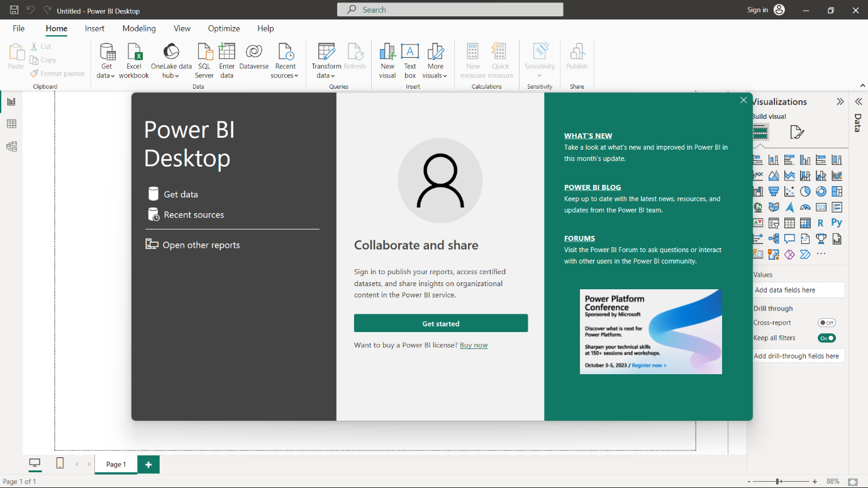Show more visuals via ellipsis
Image resolution: width=868 pixels, height=488 pixels.
tap(821, 254)
